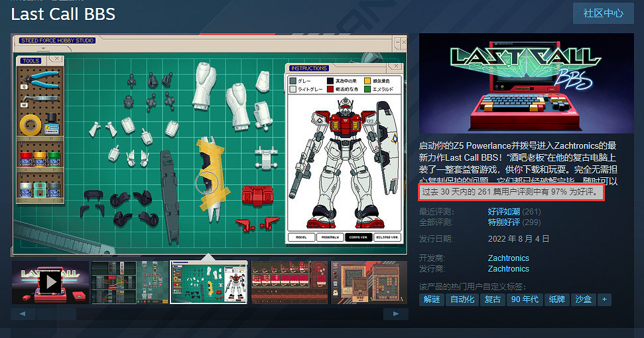Select the 复古 tag
The image size is (644, 338).
tap(492, 299)
